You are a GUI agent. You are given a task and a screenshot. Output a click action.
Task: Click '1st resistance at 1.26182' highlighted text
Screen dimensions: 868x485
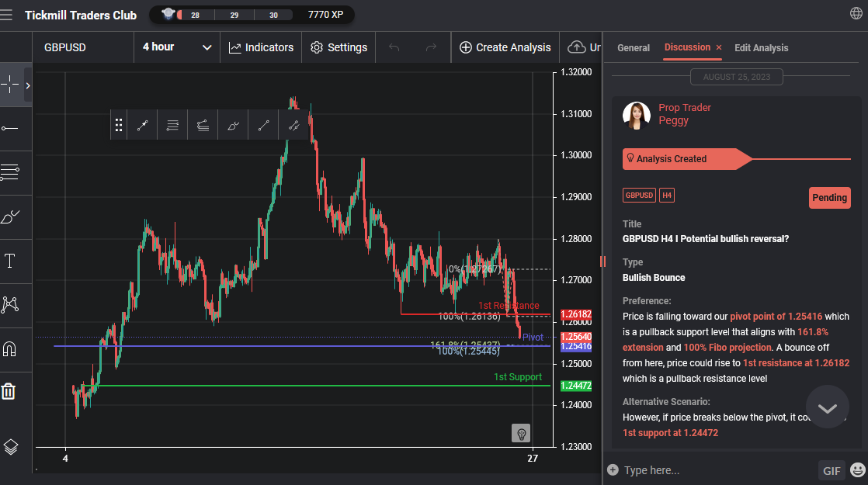(x=796, y=363)
